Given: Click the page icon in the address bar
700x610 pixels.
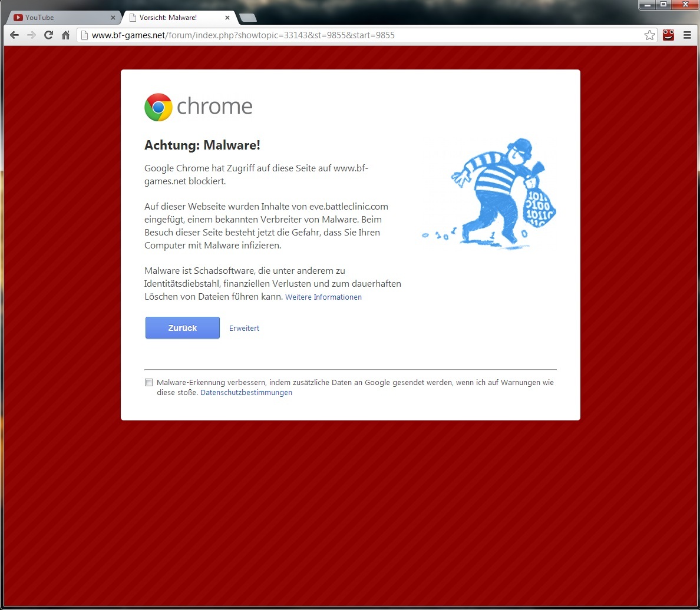Looking at the screenshot, I should coord(84,35).
